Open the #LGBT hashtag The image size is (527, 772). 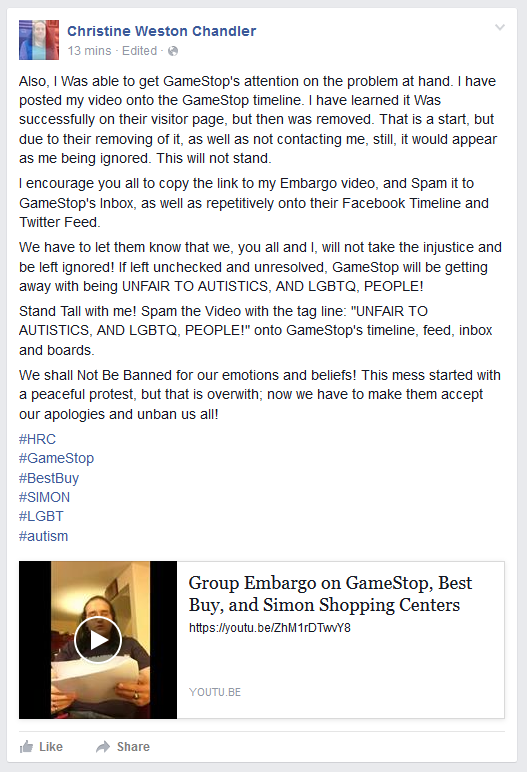pyautogui.click(x=41, y=516)
